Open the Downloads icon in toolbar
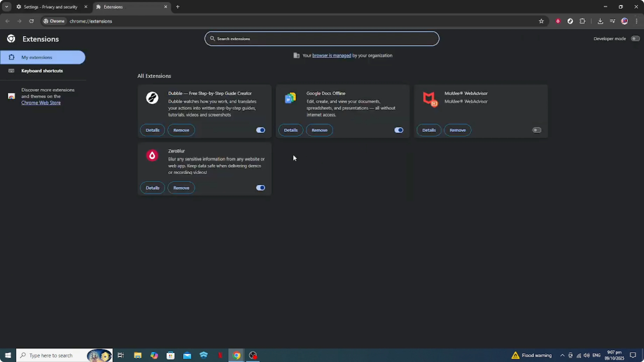 click(600, 21)
